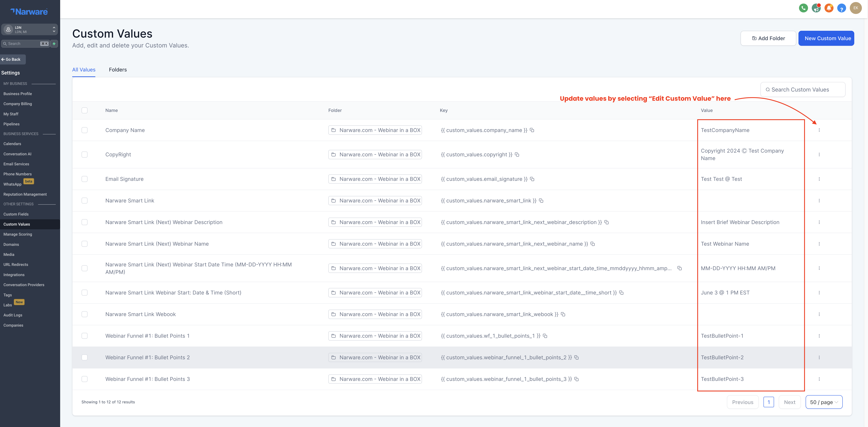Image resolution: width=868 pixels, height=427 pixels.
Task: Copy the webinar_funnel_1_bullet_points_3 key
Action: tap(576, 379)
